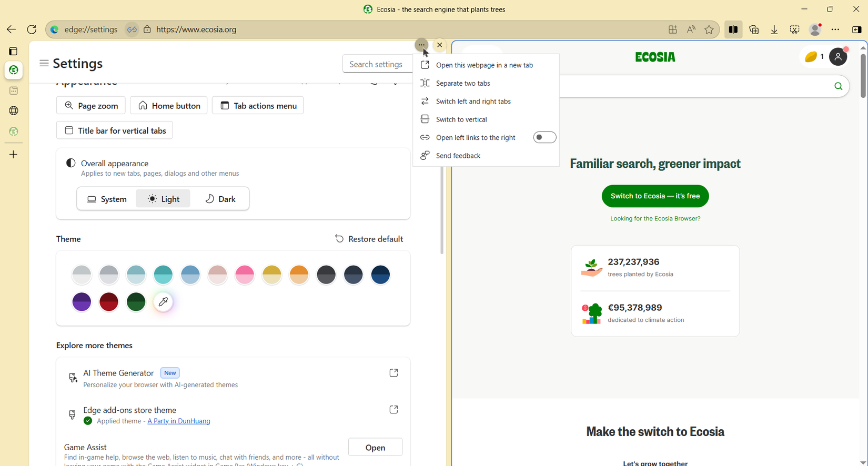Pick the teal theme swatch
The width and height of the screenshot is (868, 466).
163,275
